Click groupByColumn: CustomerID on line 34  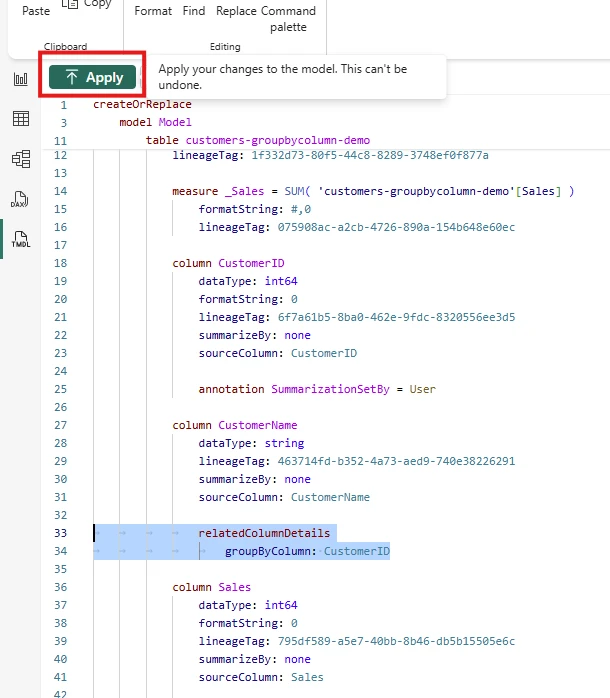[x=307, y=551]
